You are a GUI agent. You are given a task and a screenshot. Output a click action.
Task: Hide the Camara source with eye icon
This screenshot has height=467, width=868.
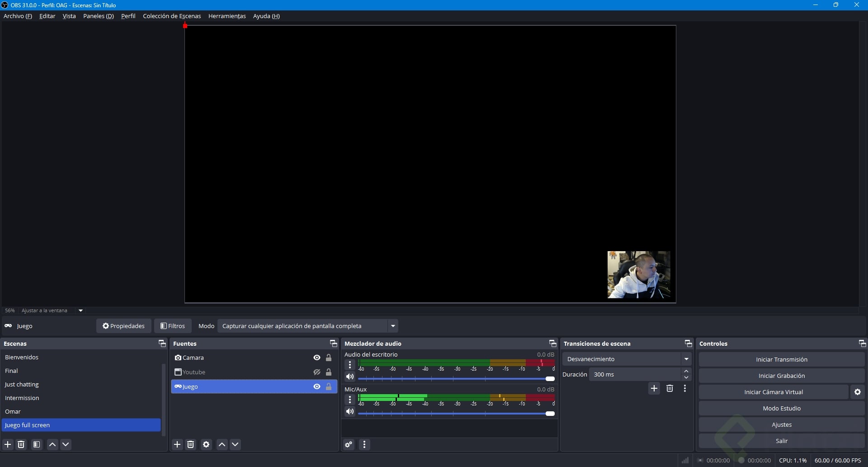point(317,358)
